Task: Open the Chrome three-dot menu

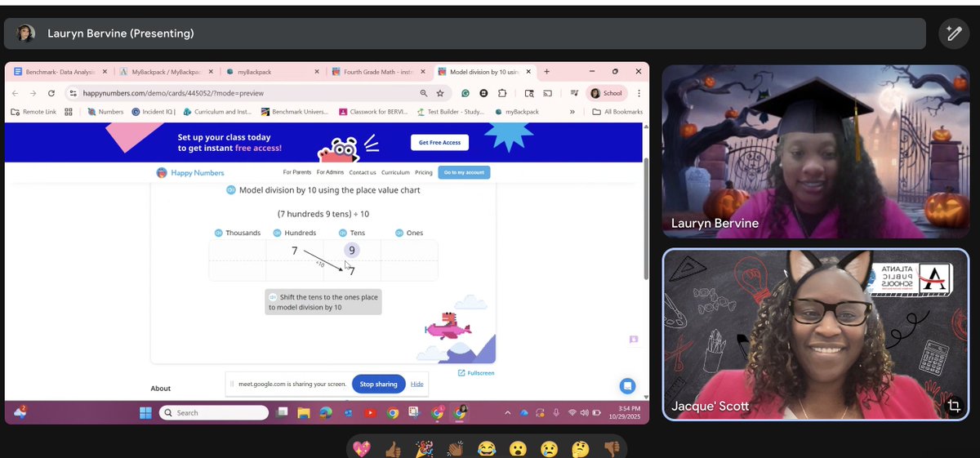Action: (639, 93)
